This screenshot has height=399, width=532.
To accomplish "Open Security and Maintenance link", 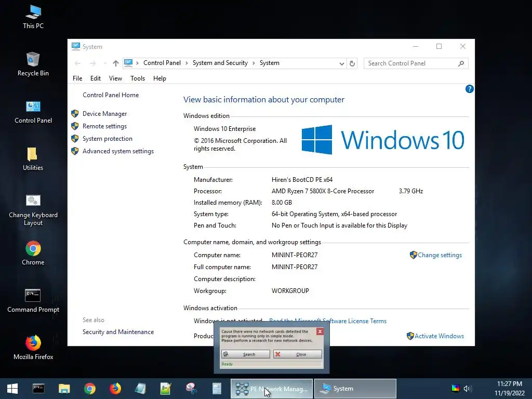I will coord(118,332).
